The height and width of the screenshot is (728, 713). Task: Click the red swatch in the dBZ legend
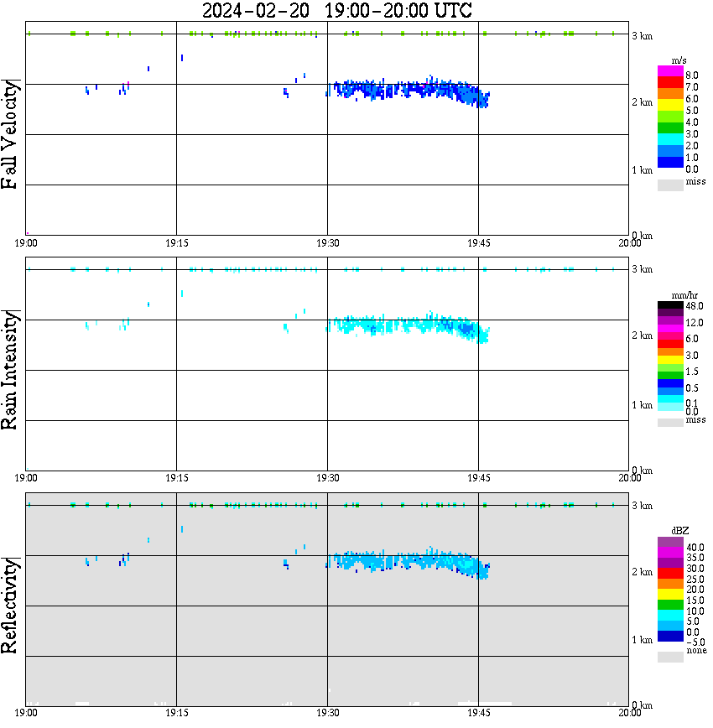[x=670, y=573]
